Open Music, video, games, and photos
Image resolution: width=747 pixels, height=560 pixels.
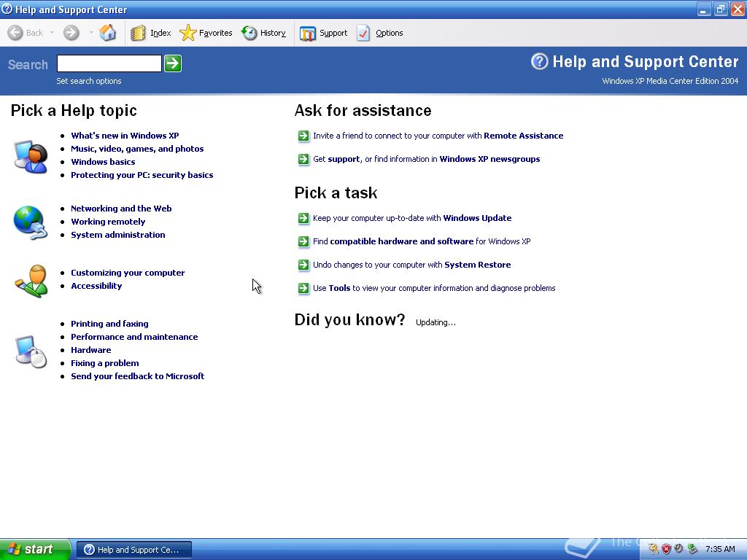pyautogui.click(x=137, y=149)
